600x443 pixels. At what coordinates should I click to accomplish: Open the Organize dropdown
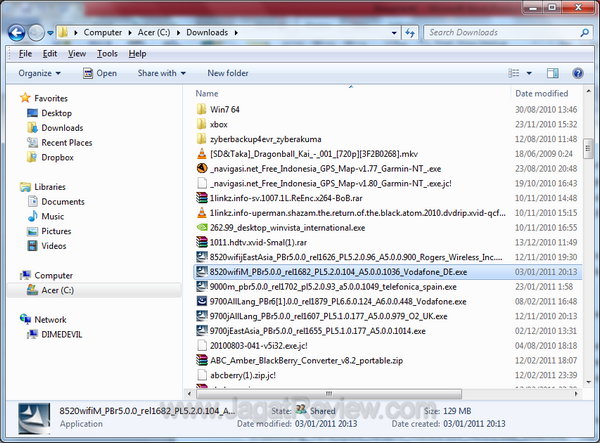(x=39, y=73)
